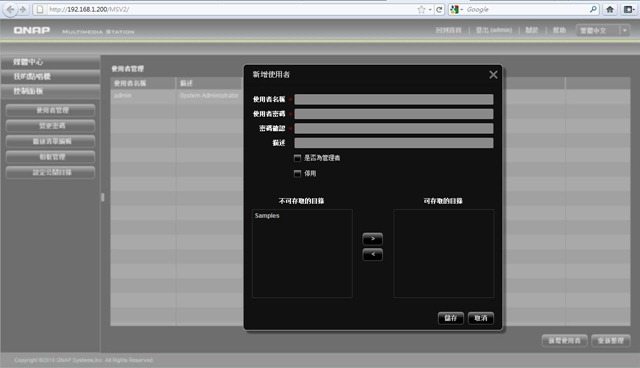This screenshot has width=640, height=368.
Task: Click the 新增使用者 button at bottom right
Action: 564,341
